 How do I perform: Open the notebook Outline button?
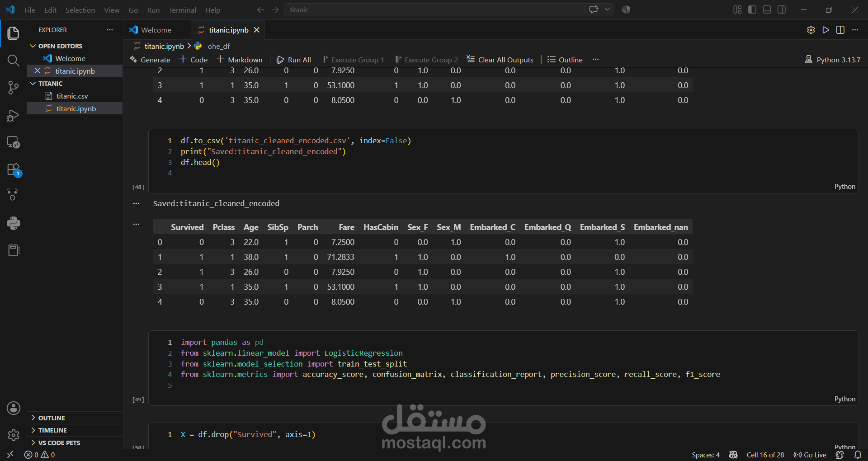[565, 60]
